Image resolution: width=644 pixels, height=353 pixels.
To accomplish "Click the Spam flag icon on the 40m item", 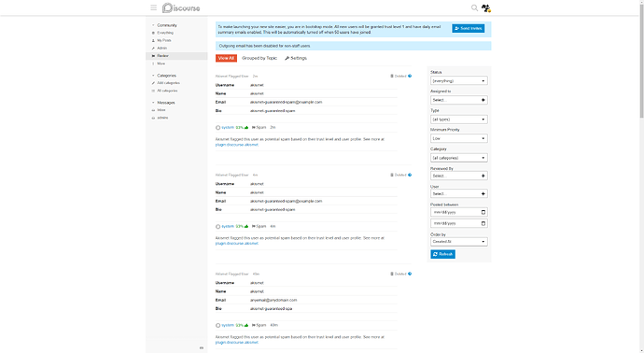I will coord(254,325).
